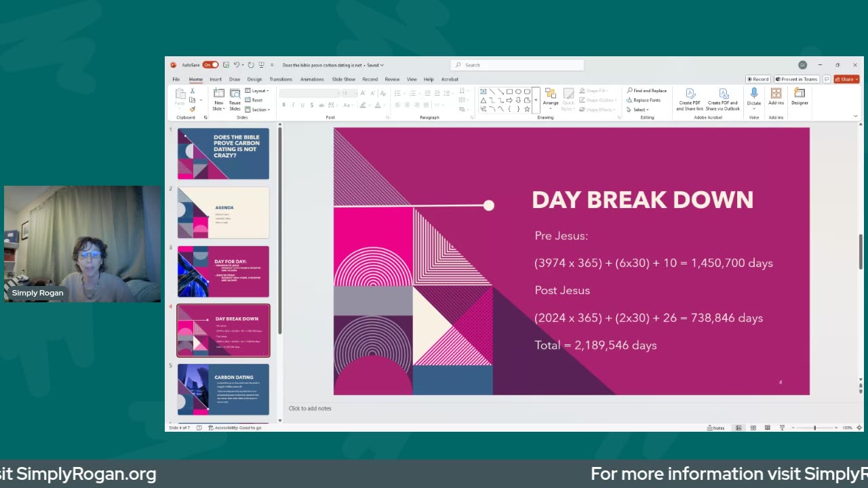
Task: Open the font size combo box
Action: 349,93
